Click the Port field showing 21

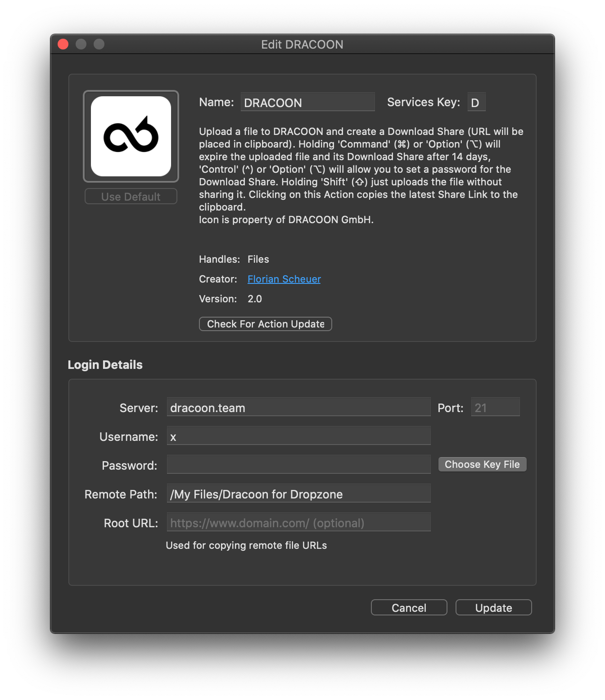(495, 407)
